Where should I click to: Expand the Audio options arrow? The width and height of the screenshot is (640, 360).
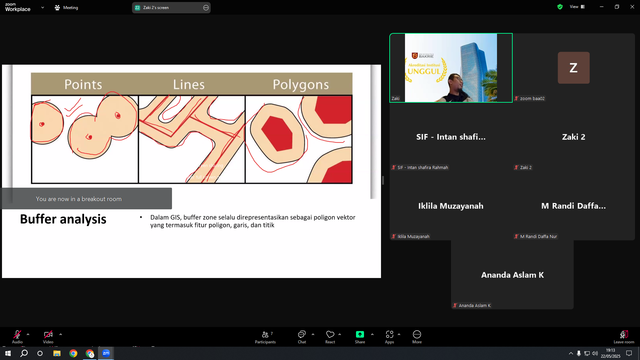click(x=28, y=335)
